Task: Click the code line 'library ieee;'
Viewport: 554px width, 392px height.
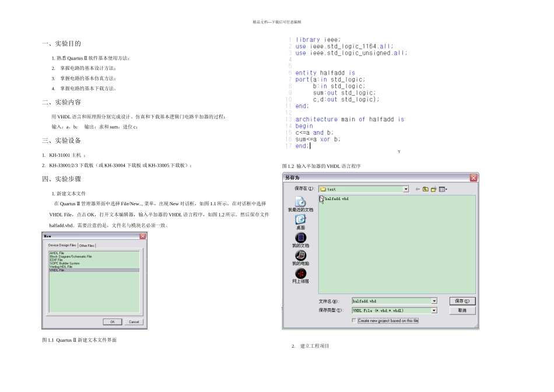Action: coord(318,40)
